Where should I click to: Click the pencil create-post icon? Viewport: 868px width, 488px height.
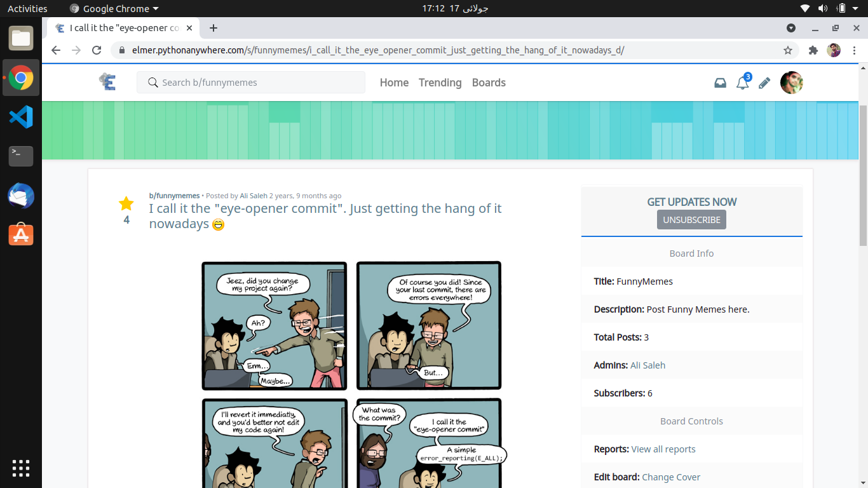click(x=764, y=83)
